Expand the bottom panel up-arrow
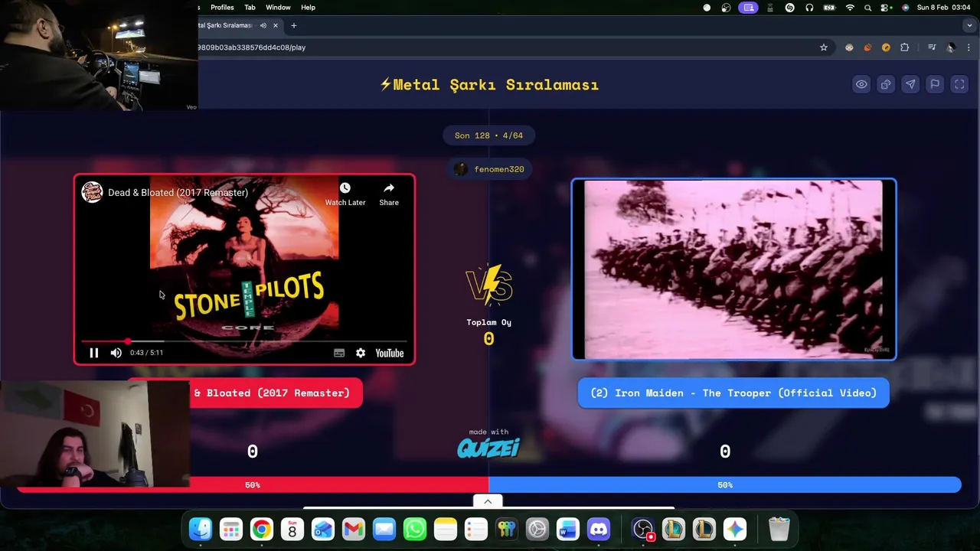The width and height of the screenshot is (980, 551). [x=488, y=501]
